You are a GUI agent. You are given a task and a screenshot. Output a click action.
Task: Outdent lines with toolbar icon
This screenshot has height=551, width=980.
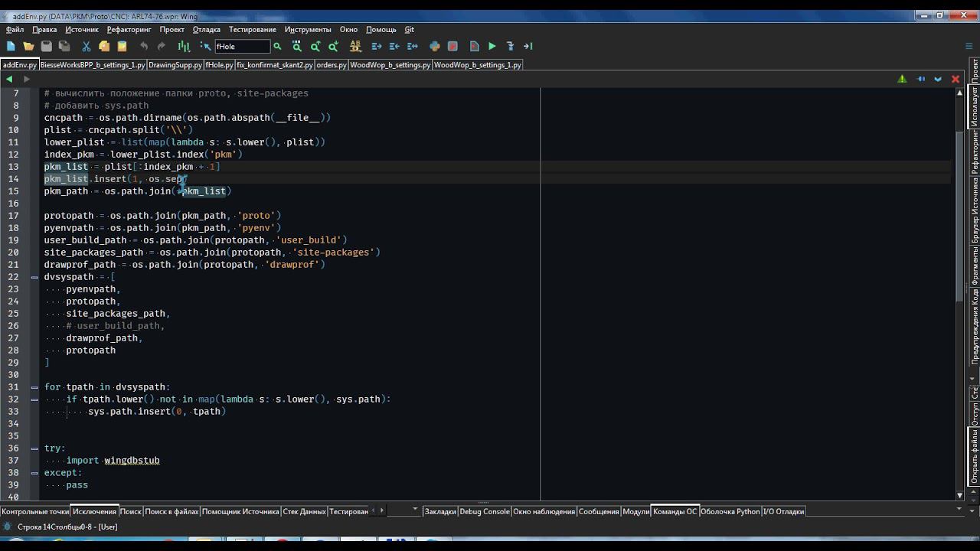394,46
